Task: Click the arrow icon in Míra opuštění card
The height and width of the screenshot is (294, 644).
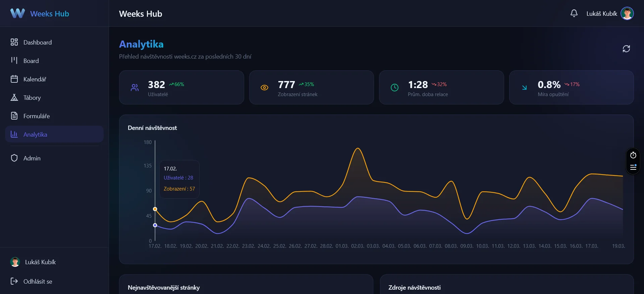Action: pyautogui.click(x=524, y=88)
